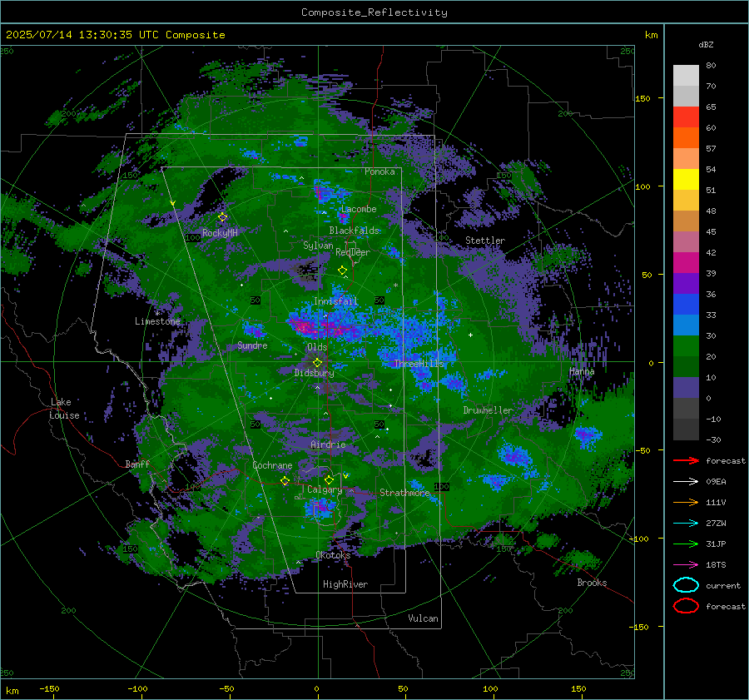Click the -30 value on dBZ scale

click(x=713, y=439)
